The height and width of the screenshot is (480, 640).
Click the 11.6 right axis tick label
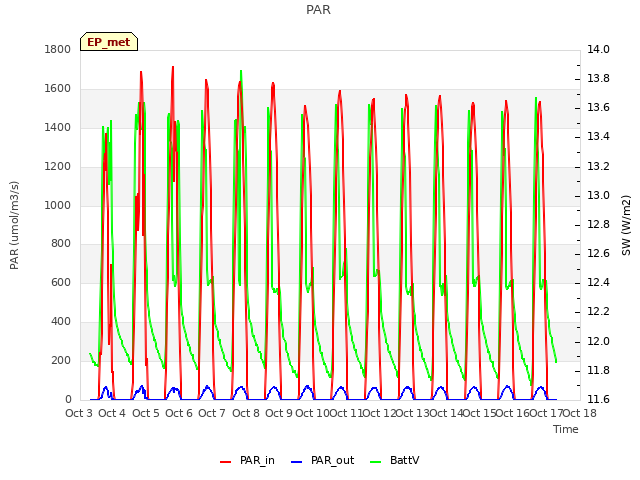click(598, 399)
